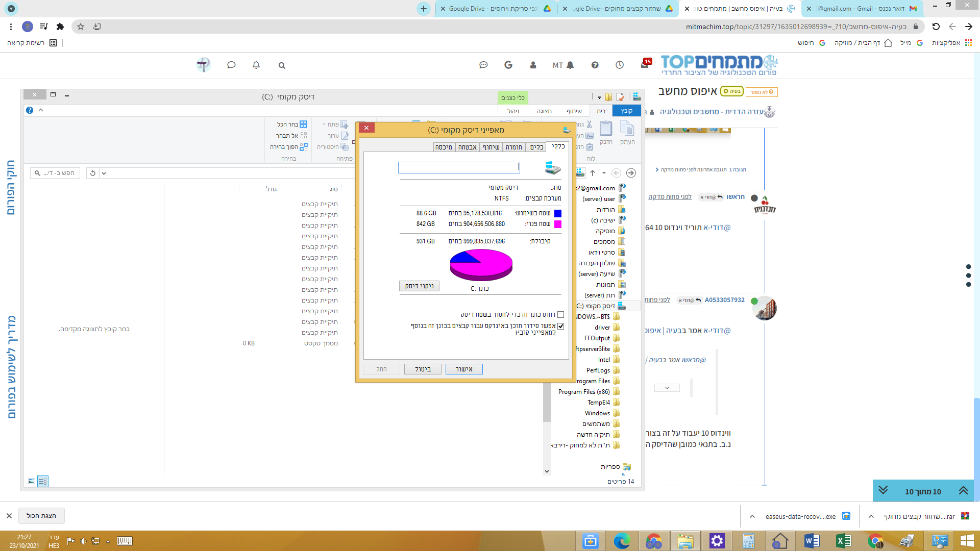
Task: Click the volume label input field
Action: tap(459, 167)
